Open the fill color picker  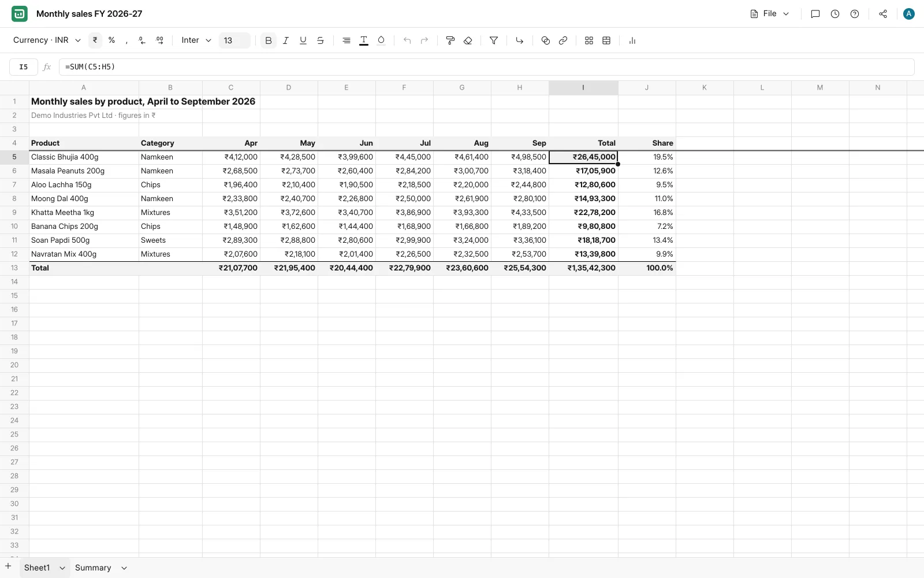pyautogui.click(x=381, y=40)
